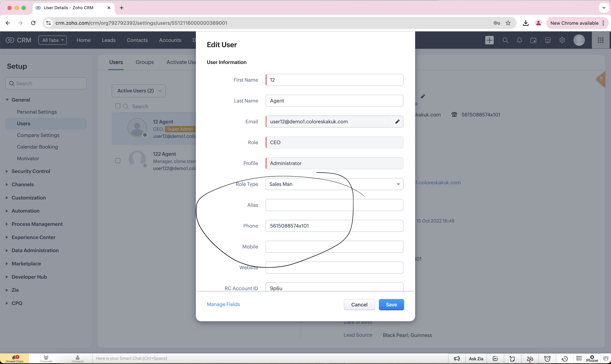Click the pencil edit icon behind the dialog
611x364 pixels.
point(423,96)
